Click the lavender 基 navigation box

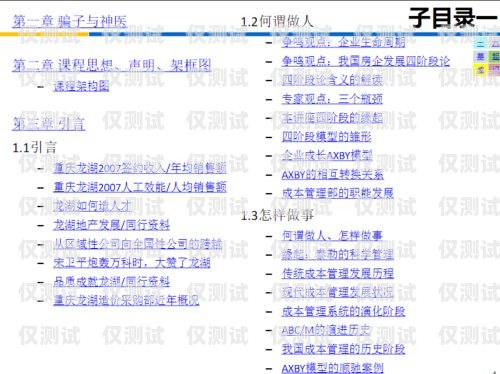(x=480, y=56)
